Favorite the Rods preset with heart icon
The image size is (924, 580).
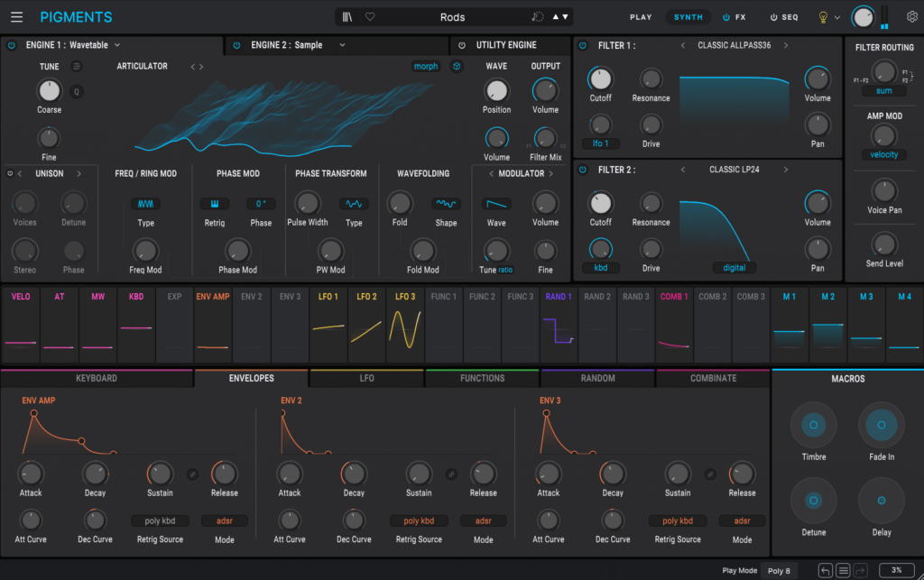pos(370,17)
